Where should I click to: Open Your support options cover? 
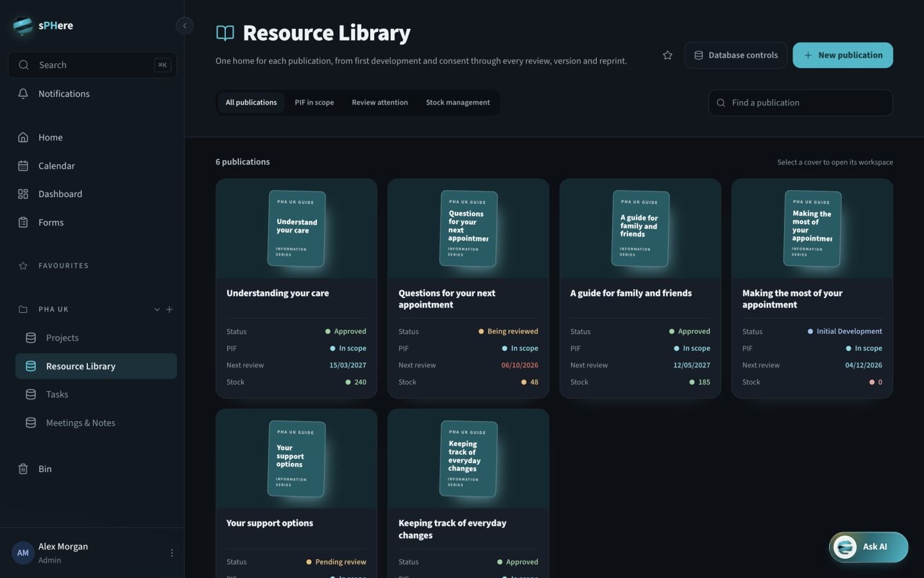pyautogui.click(x=296, y=459)
